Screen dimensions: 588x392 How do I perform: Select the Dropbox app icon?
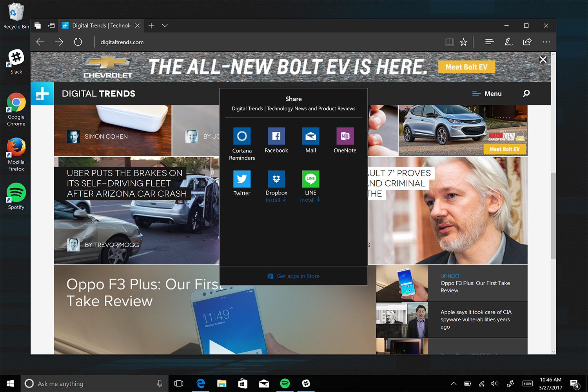[276, 179]
